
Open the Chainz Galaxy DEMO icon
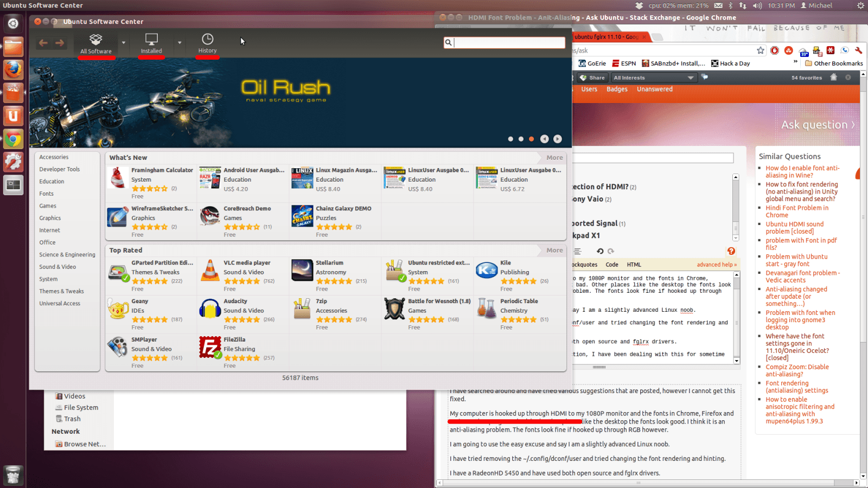click(x=302, y=216)
